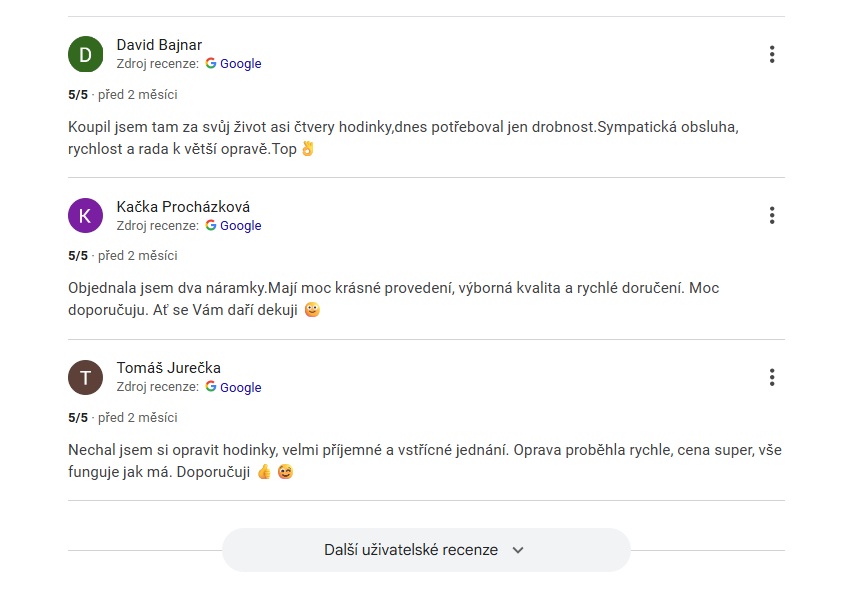Viewport: 856px width, 593px height.
Task: Click David Bajnar's green avatar with letter D
Action: point(85,54)
